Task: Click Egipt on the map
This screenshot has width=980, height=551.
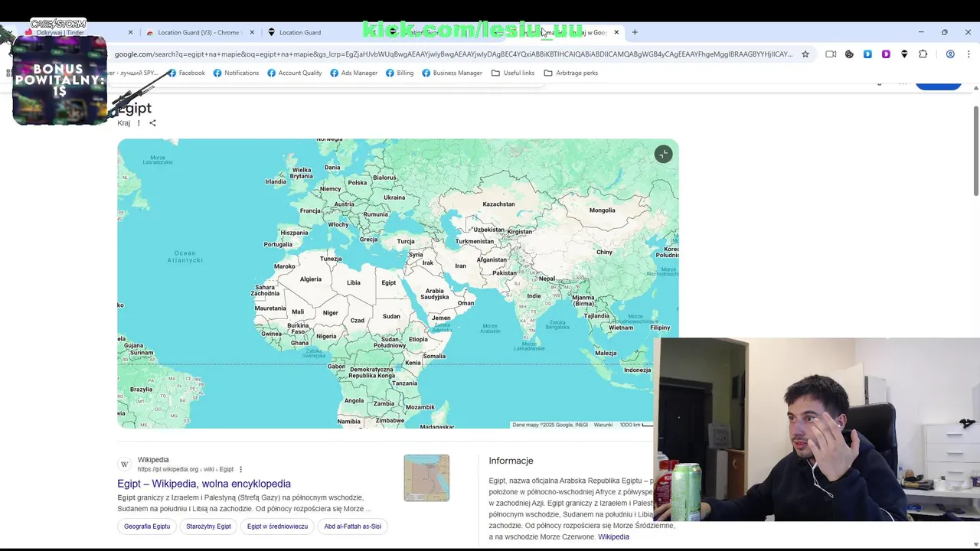Action: [x=389, y=282]
